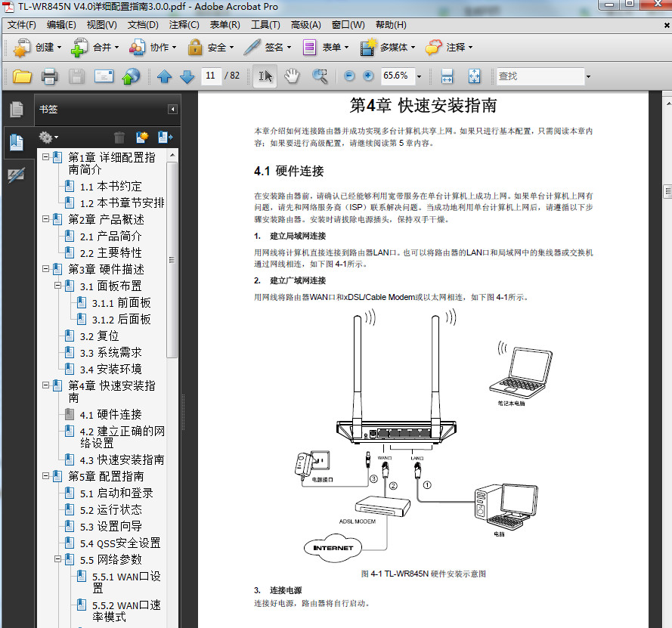Viewport: 672px width, 628px height.
Task: Open the 帮助 menu
Action: click(x=390, y=25)
